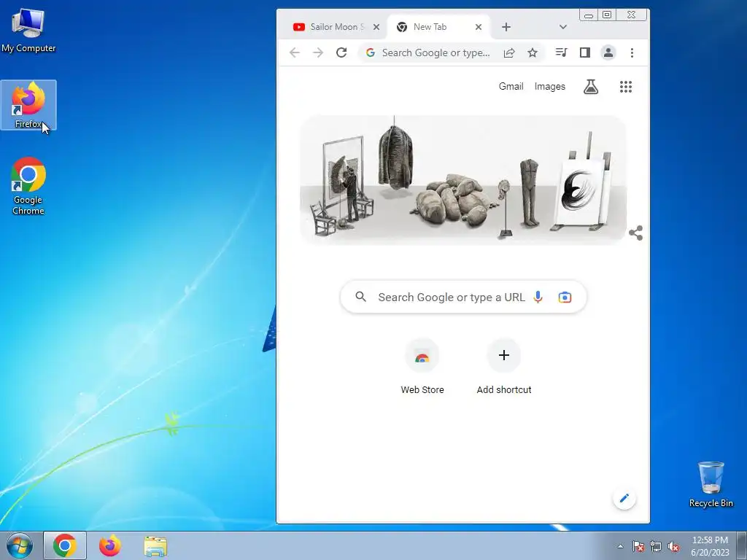Search by image with the camera icon
Screen dimensions: 747x560
pyautogui.click(x=565, y=297)
